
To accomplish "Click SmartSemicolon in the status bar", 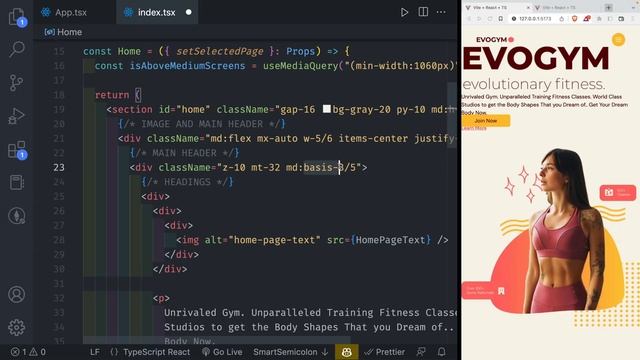I will 290,352.
